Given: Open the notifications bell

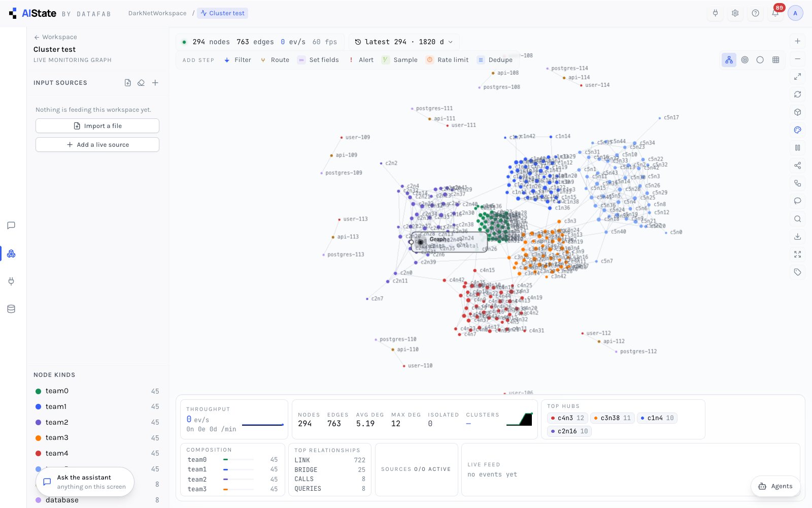Looking at the screenshot, I should (775, 13).
